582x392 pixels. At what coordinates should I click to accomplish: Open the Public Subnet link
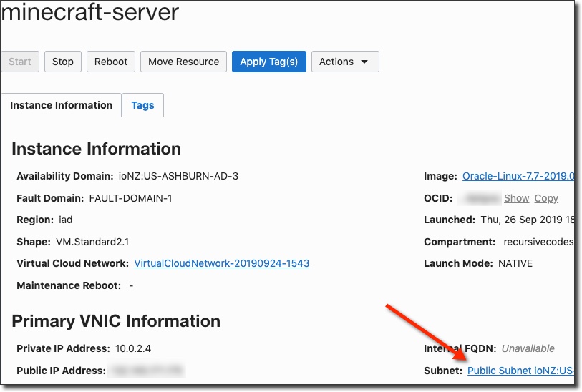tap(520, 371)
